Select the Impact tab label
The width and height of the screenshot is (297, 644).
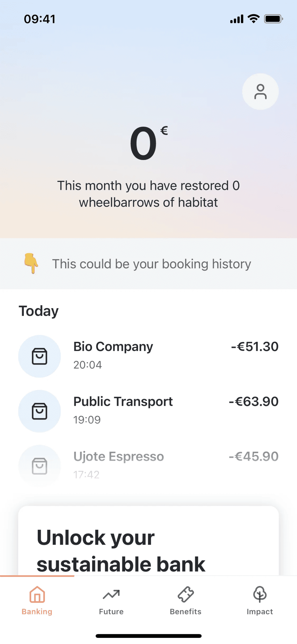[260, 611]
